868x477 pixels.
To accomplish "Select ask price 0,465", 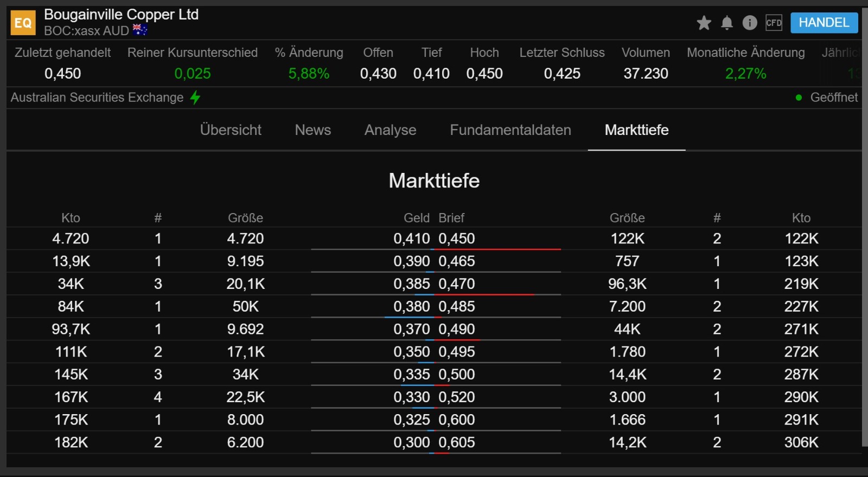I will 457,261.
